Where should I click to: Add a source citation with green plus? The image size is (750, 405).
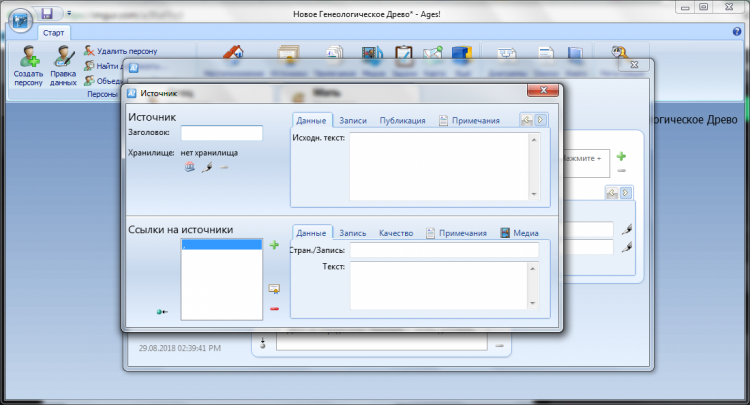274,245
